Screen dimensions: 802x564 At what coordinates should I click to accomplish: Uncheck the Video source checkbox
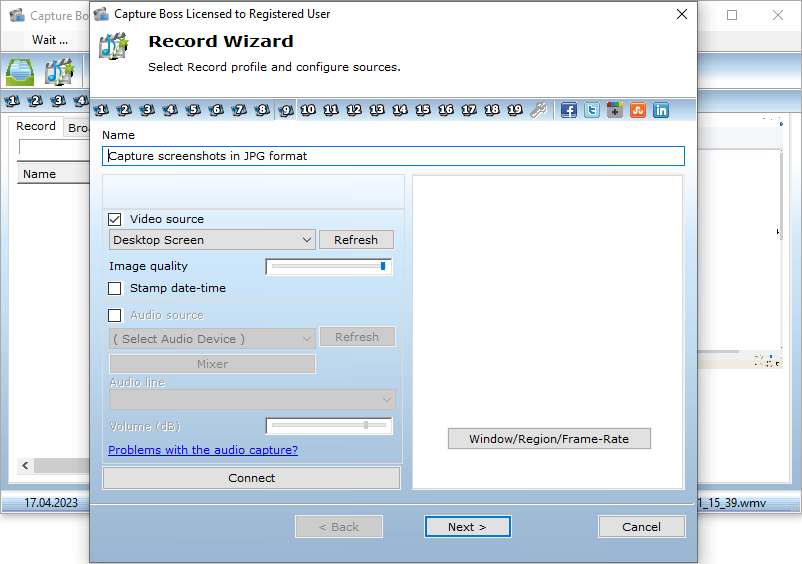115,219
